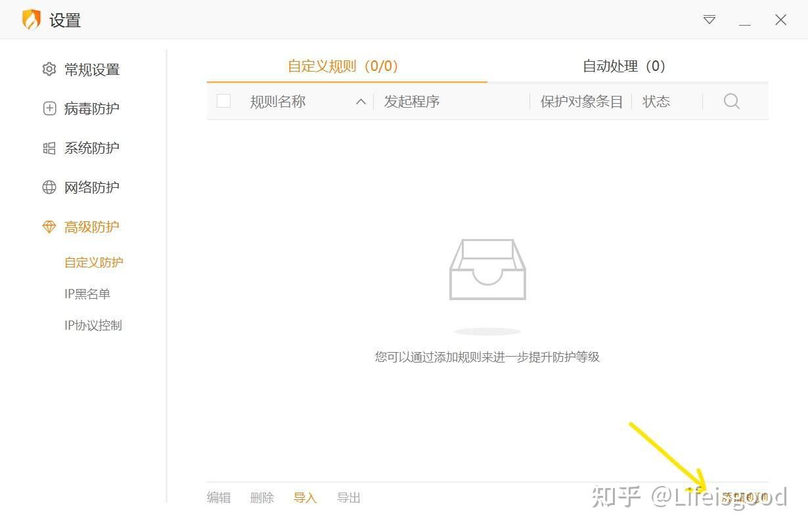Click the window-grid icon beside 系统防护
The width and height of the screenshot is (808, 532).
point(49,148)
